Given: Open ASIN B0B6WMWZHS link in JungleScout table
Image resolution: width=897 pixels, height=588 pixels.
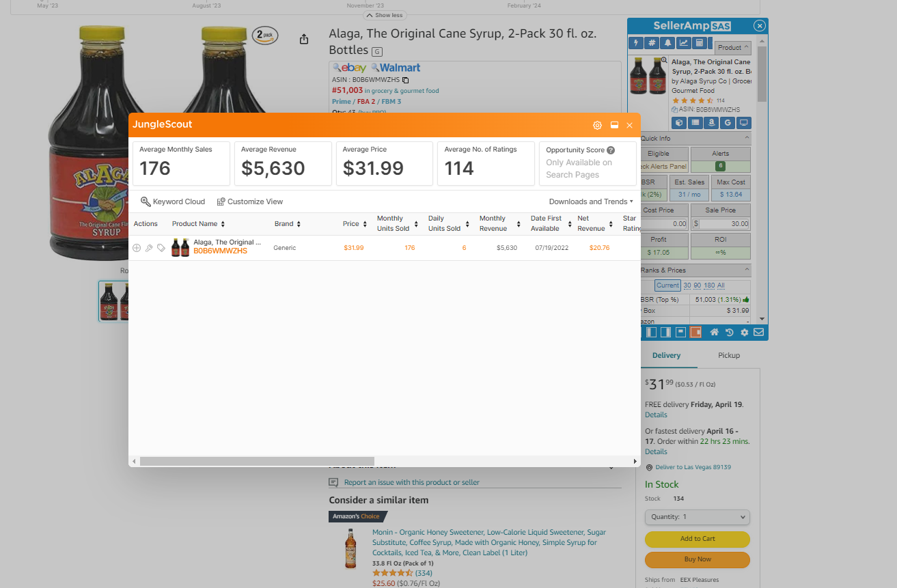Looking at the screenshot, I should click(x=220, y=251).
